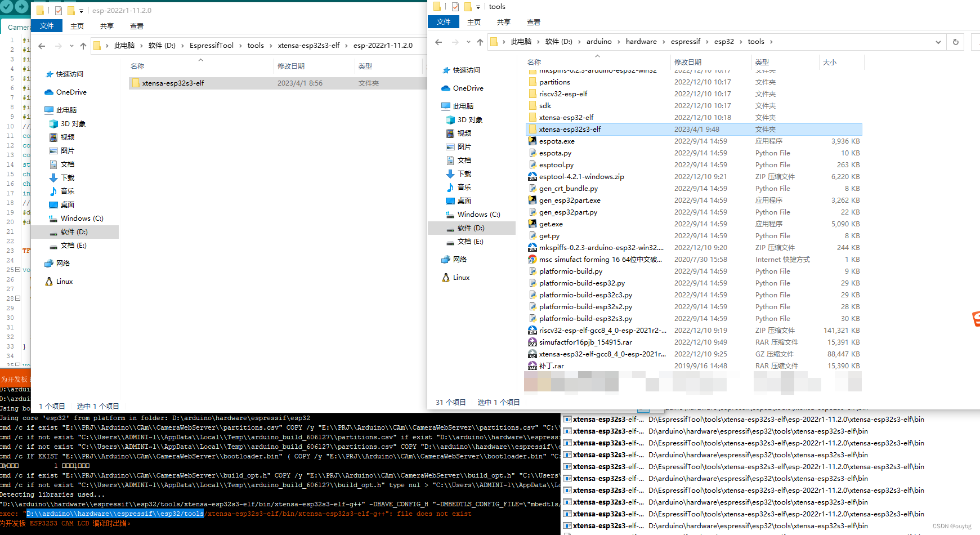The width and height of the screenshot is (980, 535).
Task: Click Up arrow in tools Explorer window
Action: point(480,42)
